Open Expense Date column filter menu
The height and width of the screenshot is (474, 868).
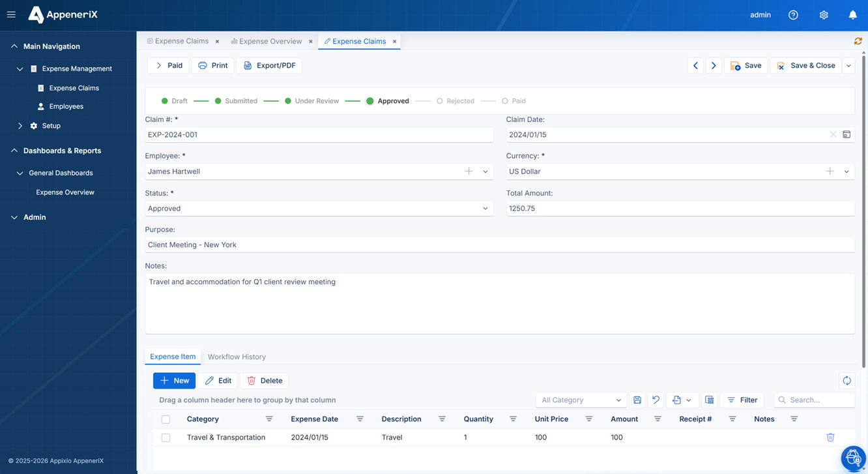point(360,419)
